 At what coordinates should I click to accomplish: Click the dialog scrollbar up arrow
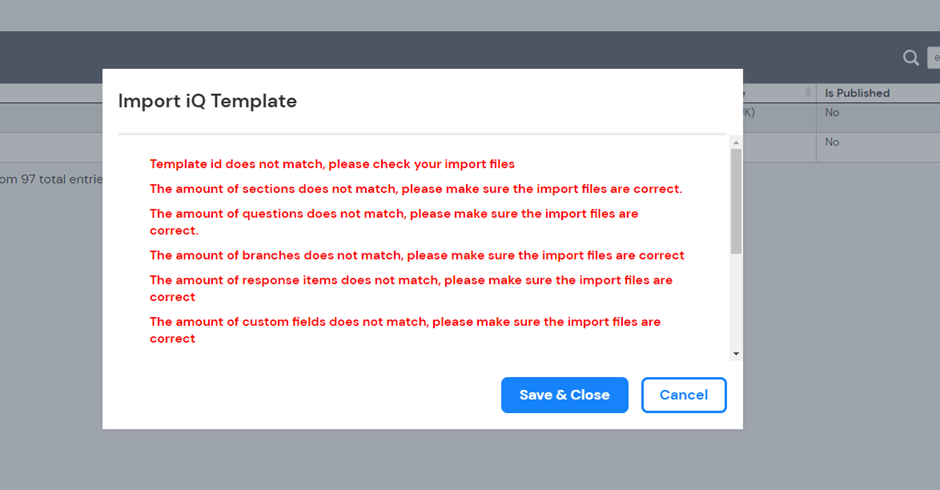coord(736,142)
